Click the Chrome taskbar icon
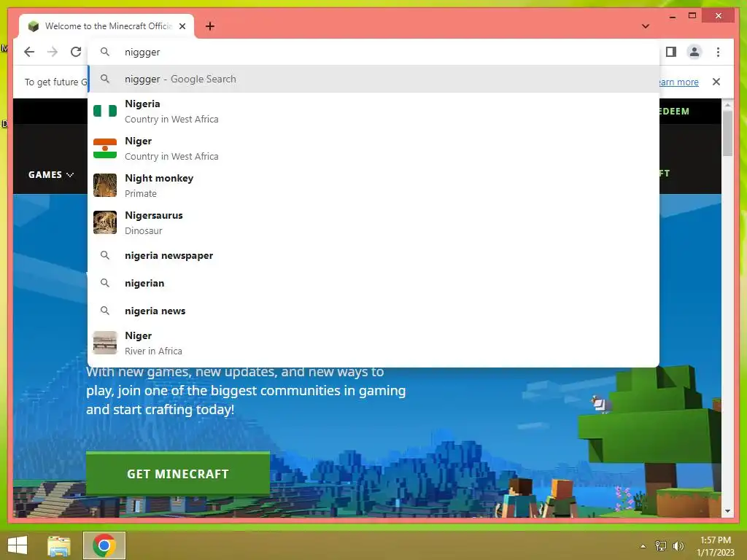Screen dimensions: 747x560 tap(104, 545)
